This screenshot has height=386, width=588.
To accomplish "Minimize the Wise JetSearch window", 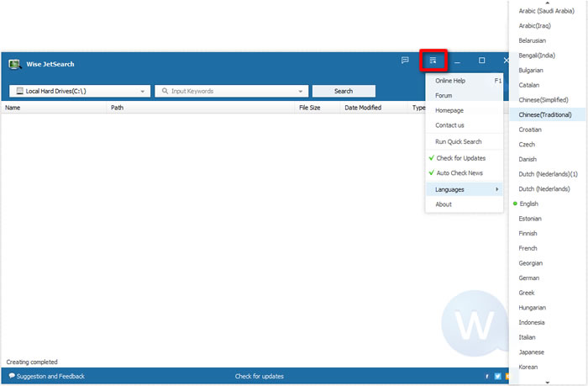I will pyautogui.click(x=457, y=61).
